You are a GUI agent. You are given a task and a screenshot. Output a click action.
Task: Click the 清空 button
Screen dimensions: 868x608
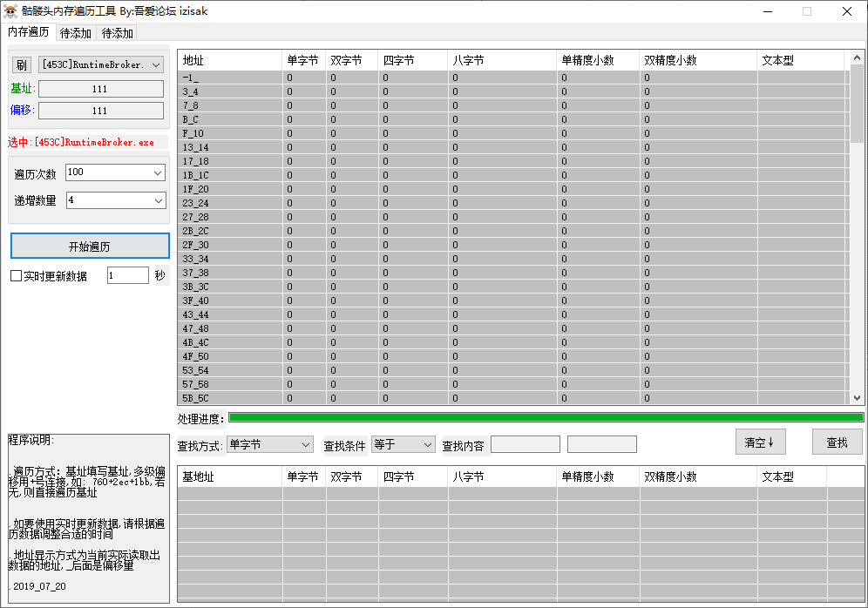[760, 442]
